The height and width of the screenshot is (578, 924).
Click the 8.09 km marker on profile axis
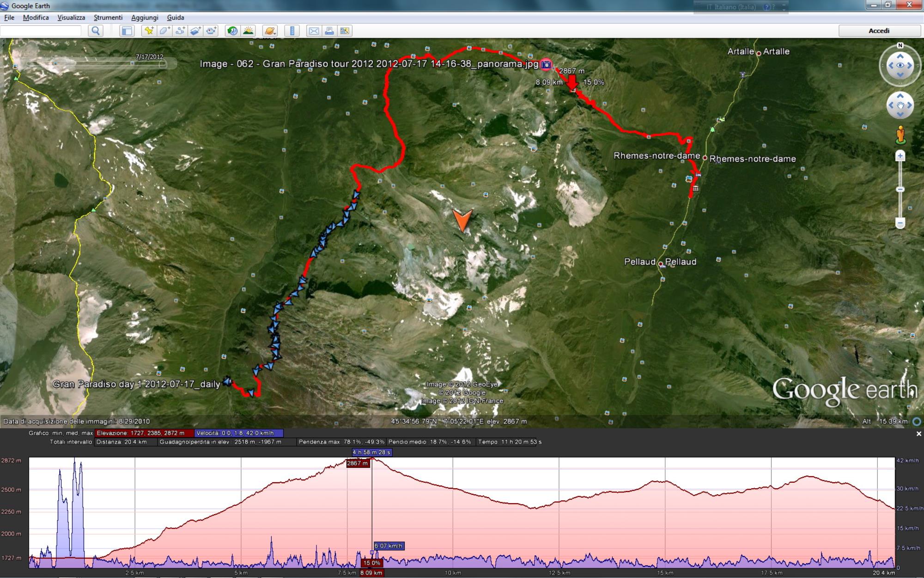click(x=371, y=573)
